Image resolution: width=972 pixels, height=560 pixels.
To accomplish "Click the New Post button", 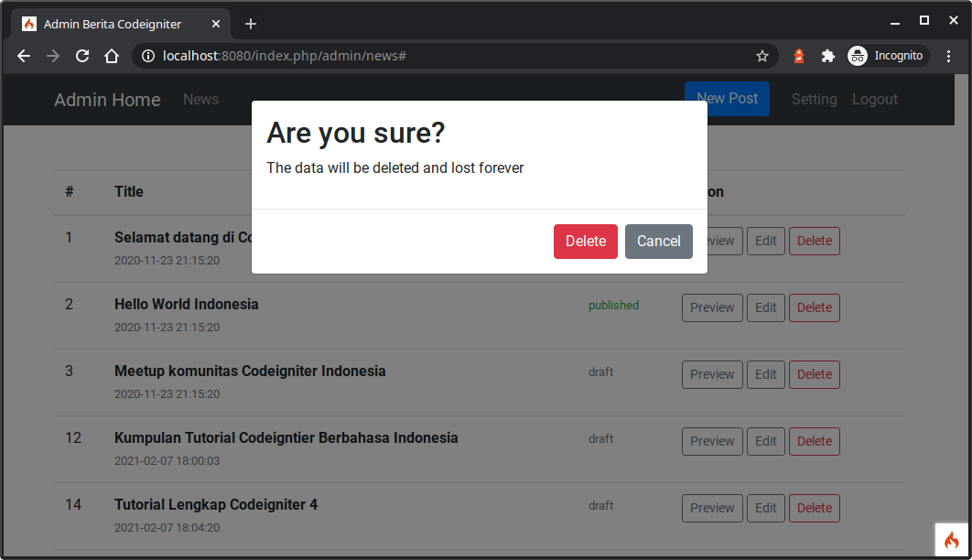I will coord(727,98).
